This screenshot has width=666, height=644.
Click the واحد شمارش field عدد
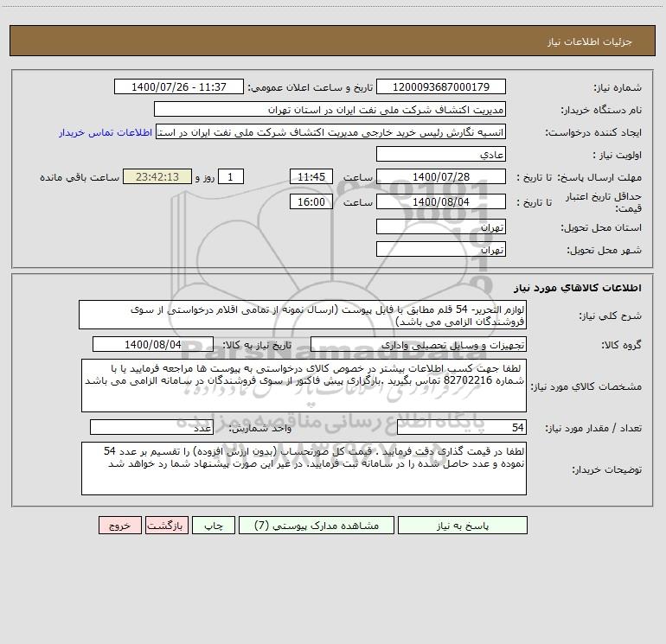click(x=151, y=427)
